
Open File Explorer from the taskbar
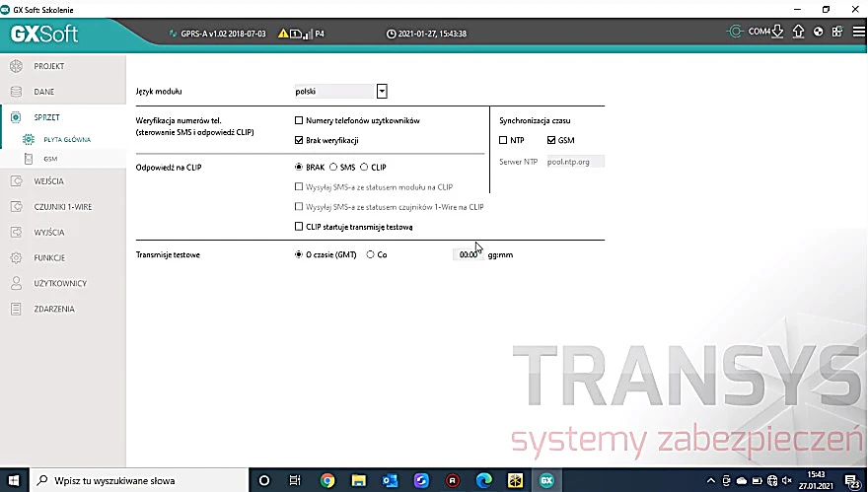click(x=359, y=480)
